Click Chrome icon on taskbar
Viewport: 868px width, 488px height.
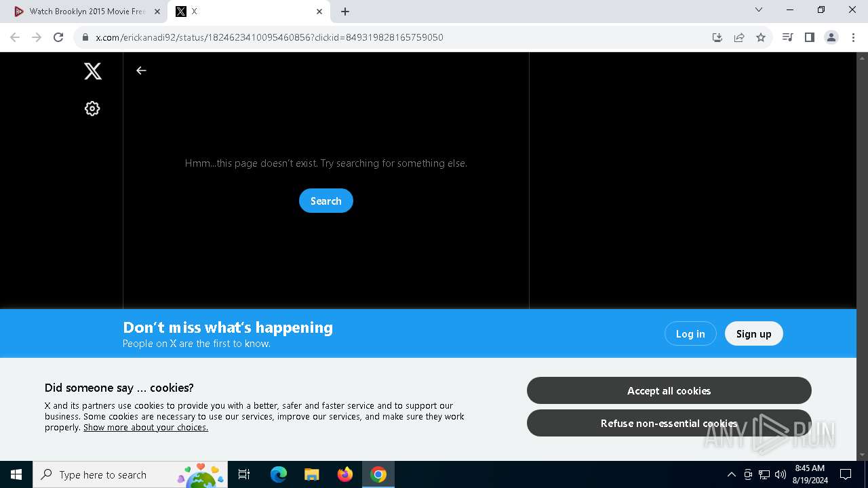tap(378, 474)
